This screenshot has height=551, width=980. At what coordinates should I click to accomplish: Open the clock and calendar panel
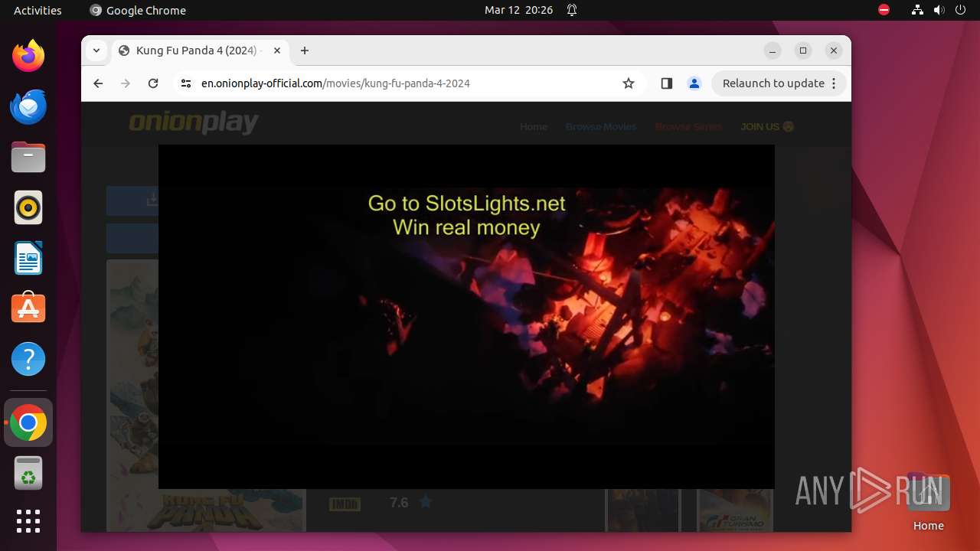(518, 10)
